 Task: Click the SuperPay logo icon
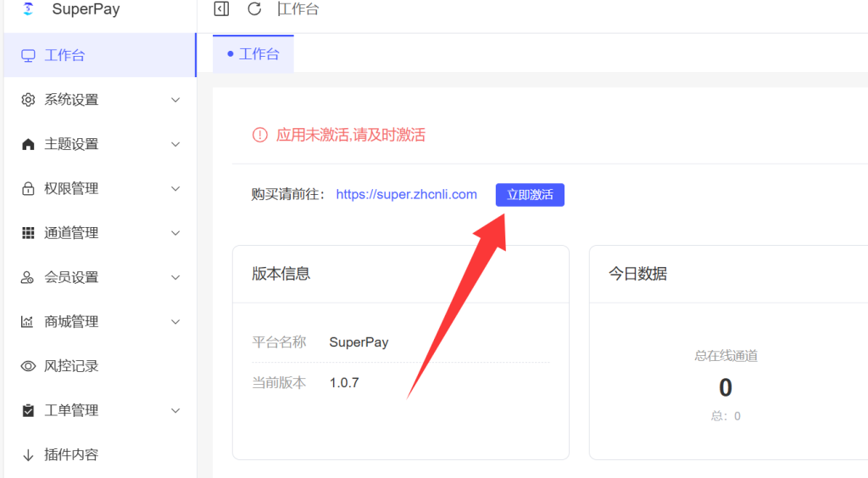coord(28,10)
